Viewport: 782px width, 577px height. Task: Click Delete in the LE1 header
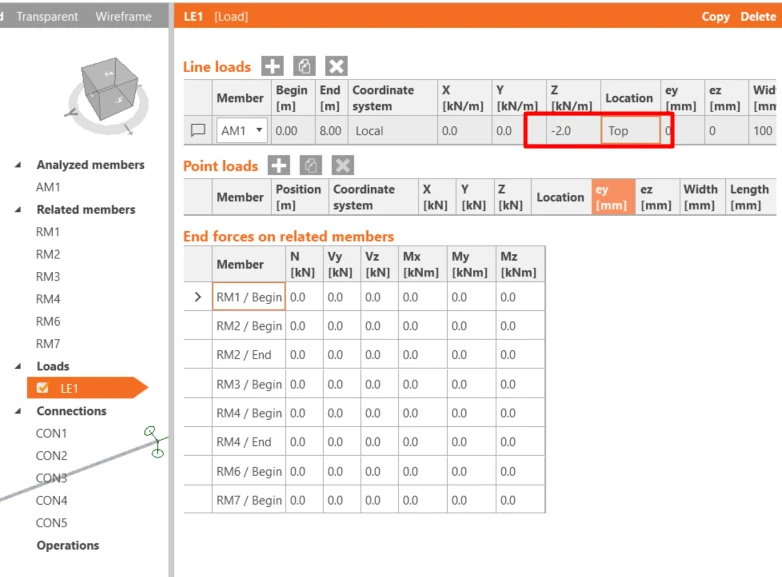pyautogui.click(x=758, y=16)
